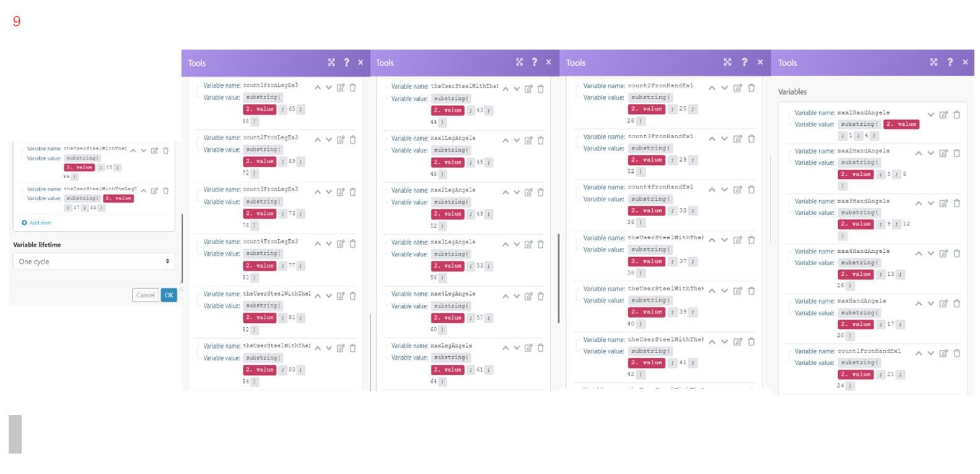Open help in Tools panel with count1FronLegEx3
The width and height of the screenshot is (980, 474).
click(346, 63)
